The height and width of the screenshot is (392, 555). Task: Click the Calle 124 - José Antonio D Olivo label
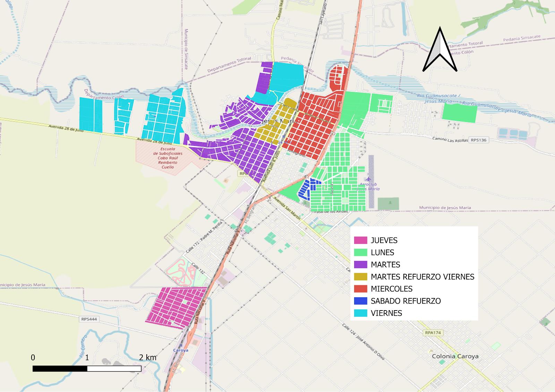click(363, 342)
